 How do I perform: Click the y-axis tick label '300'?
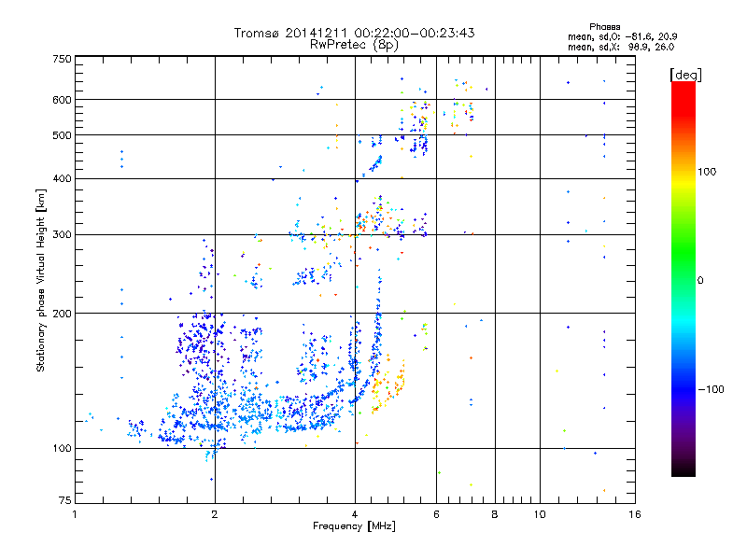pyautogui.click(x=63, y=234)
